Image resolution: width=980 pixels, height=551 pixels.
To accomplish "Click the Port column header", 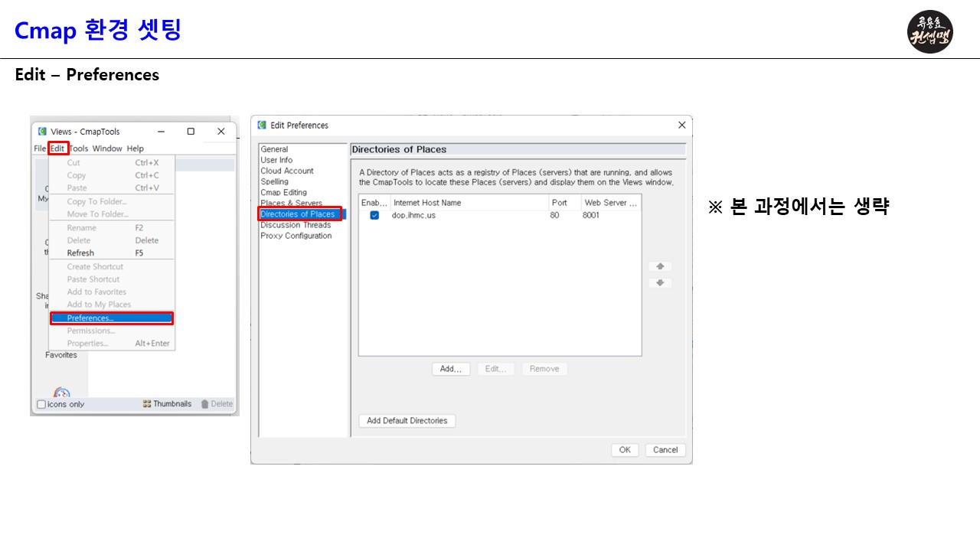I will [564, 203].
